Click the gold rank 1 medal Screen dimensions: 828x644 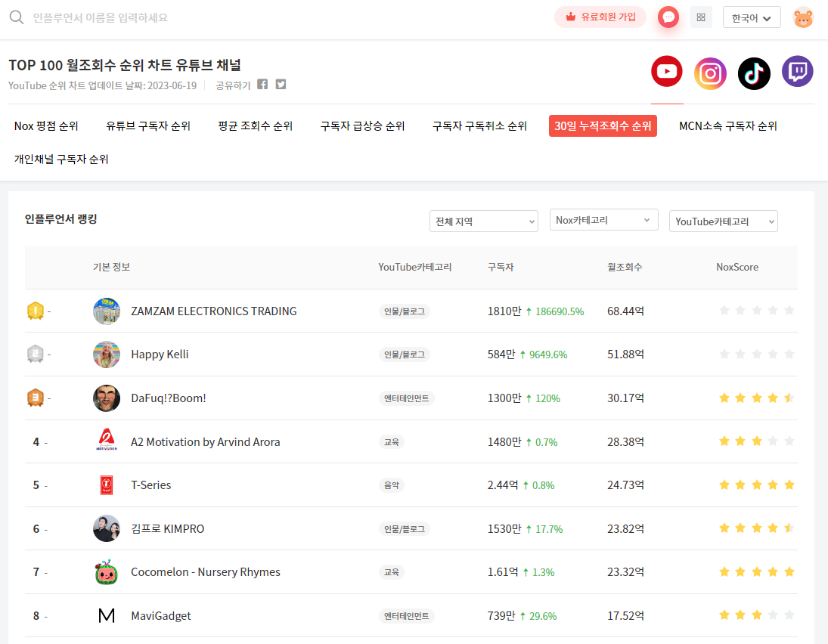(36, 311)
